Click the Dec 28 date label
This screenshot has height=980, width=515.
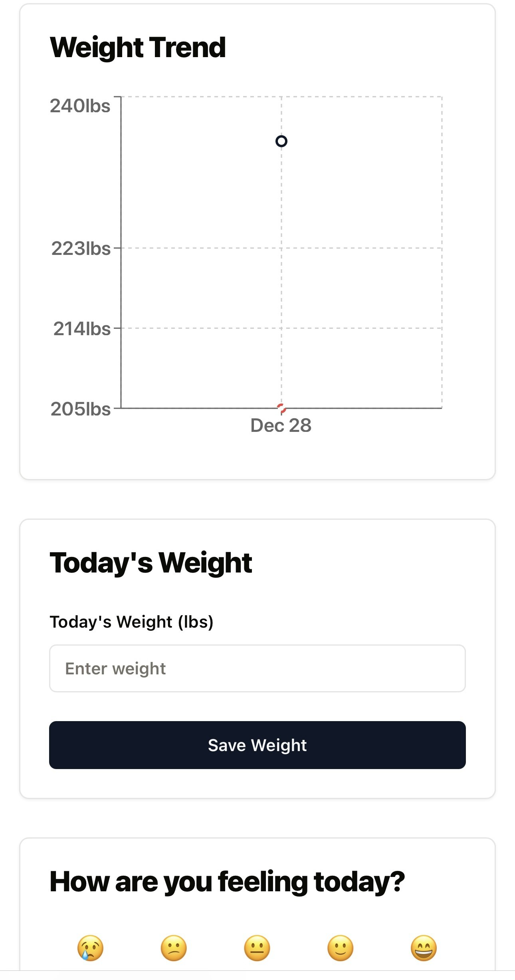click(281, 425)
